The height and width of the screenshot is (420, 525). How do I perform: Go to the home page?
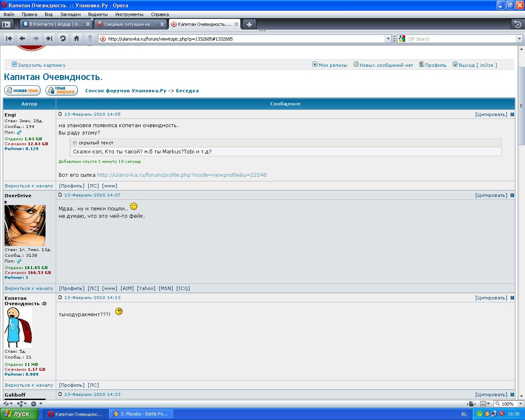coord(76,39)
